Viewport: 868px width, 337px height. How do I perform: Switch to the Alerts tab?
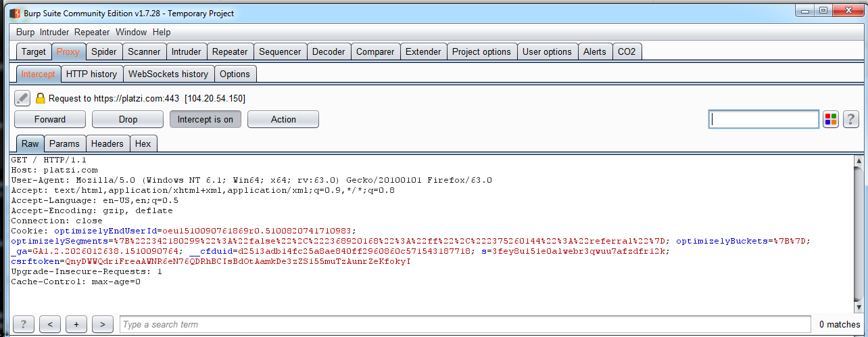[595, 51]
